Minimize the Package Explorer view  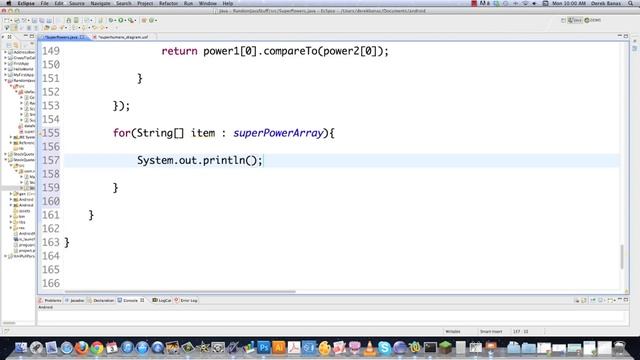click(25, 37)
